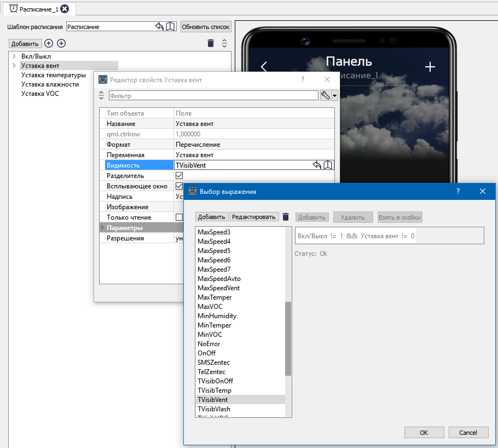Click the move-down arrow beside Добавить

[61, 43]
